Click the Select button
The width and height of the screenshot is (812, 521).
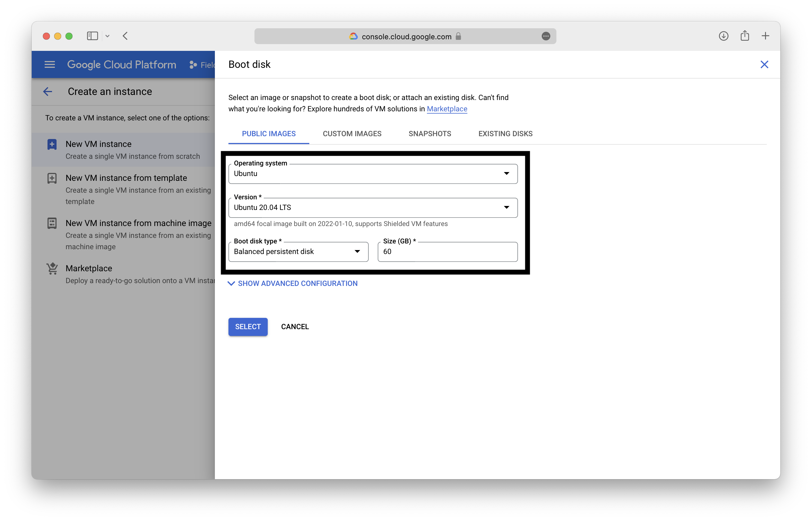248,326
